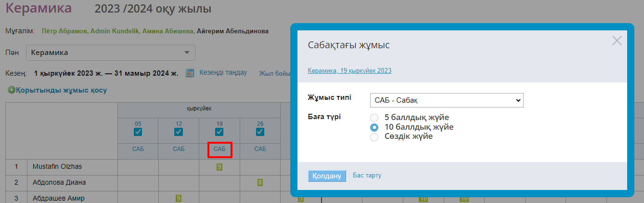Click the Кезеңді таңдау link
Viewport: 644px width, 203px height.
pos(223,72)
